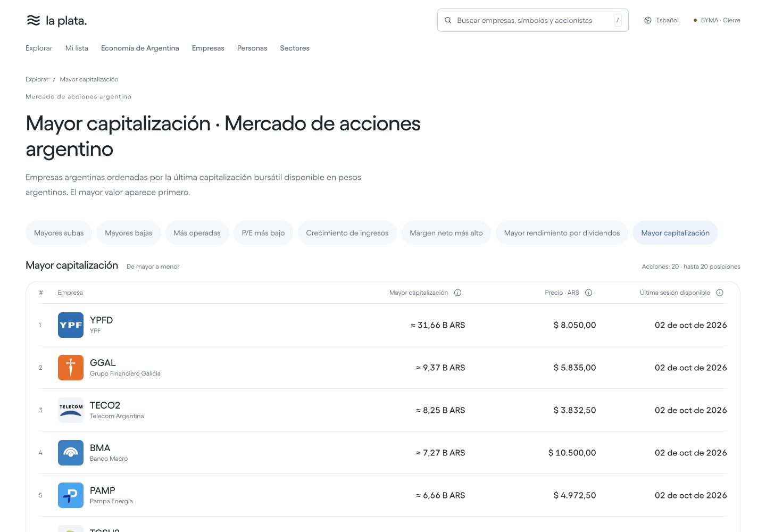Open the Explorar navigation item
This screenshot has height=532, width=766.
[x=39, y=48]
